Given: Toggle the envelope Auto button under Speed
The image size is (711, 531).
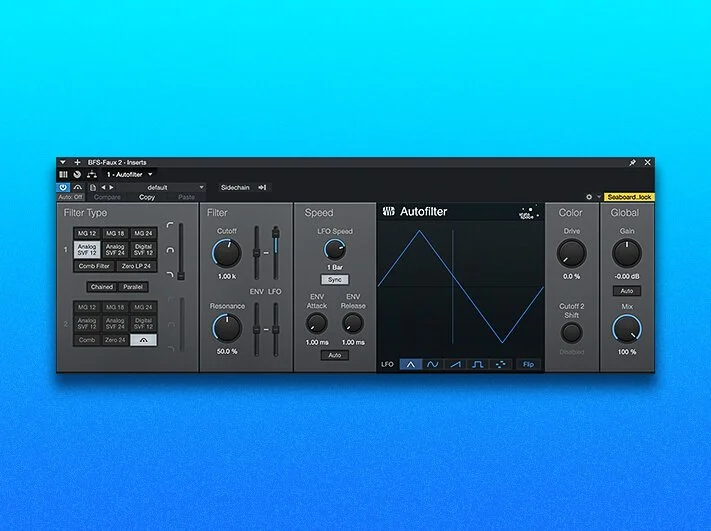Looking at the screenshot, I should tap(335, 355).
